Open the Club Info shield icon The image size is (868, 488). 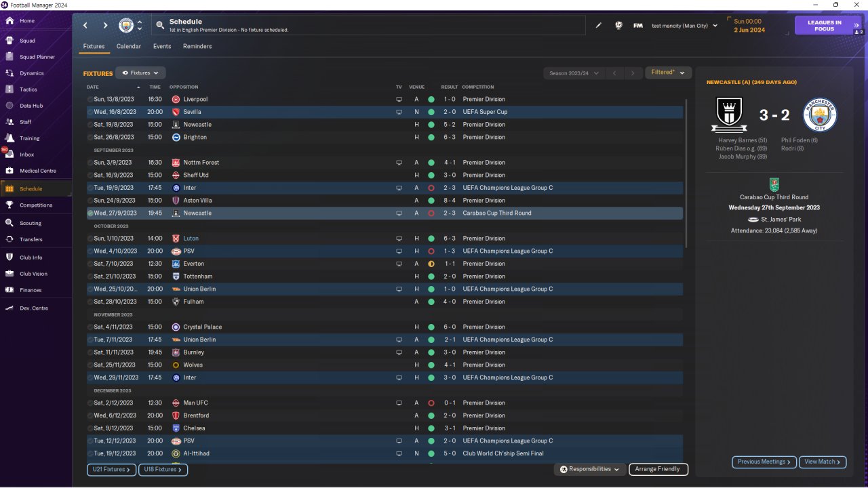(x=9, y=258)
